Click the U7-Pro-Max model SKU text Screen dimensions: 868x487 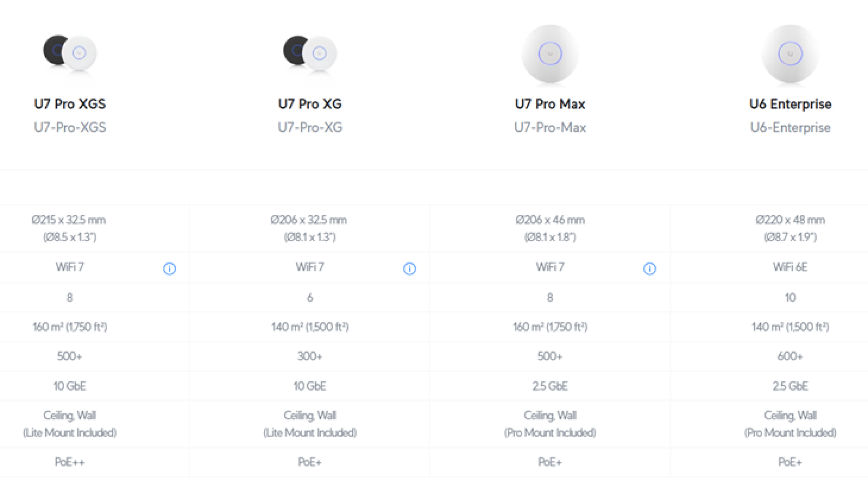pos(550,127)
